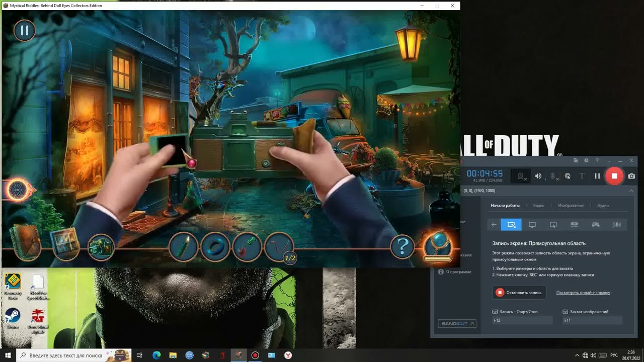Open Microsoft Edge from the taskbar

(x=156, y=355)
